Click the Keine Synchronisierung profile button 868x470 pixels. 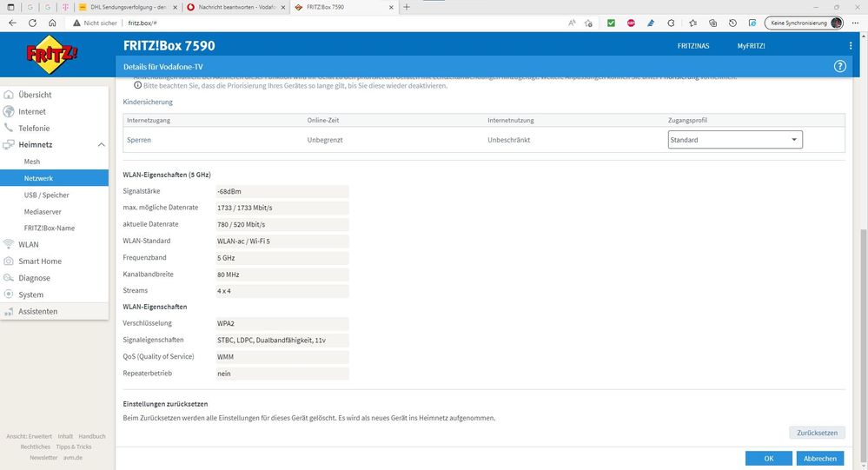pyautogui.click(x=804, y=23)
